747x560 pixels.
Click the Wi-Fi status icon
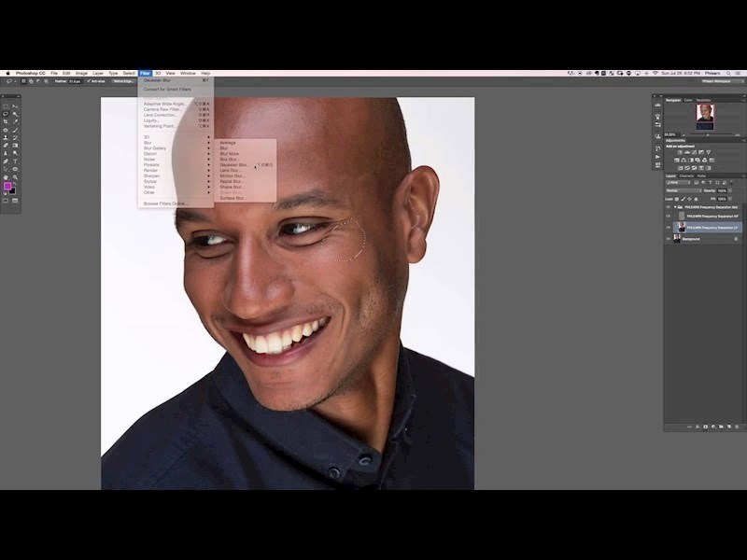[655, 74]
